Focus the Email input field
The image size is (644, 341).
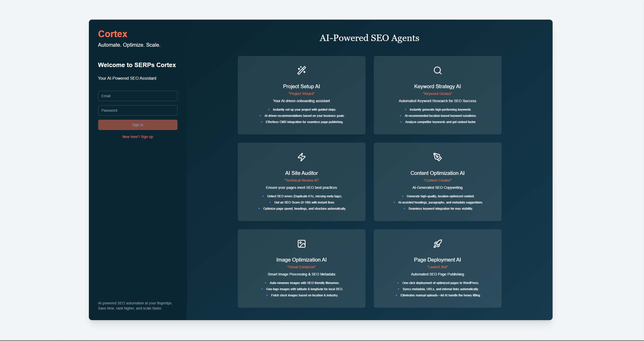point(138,96)
